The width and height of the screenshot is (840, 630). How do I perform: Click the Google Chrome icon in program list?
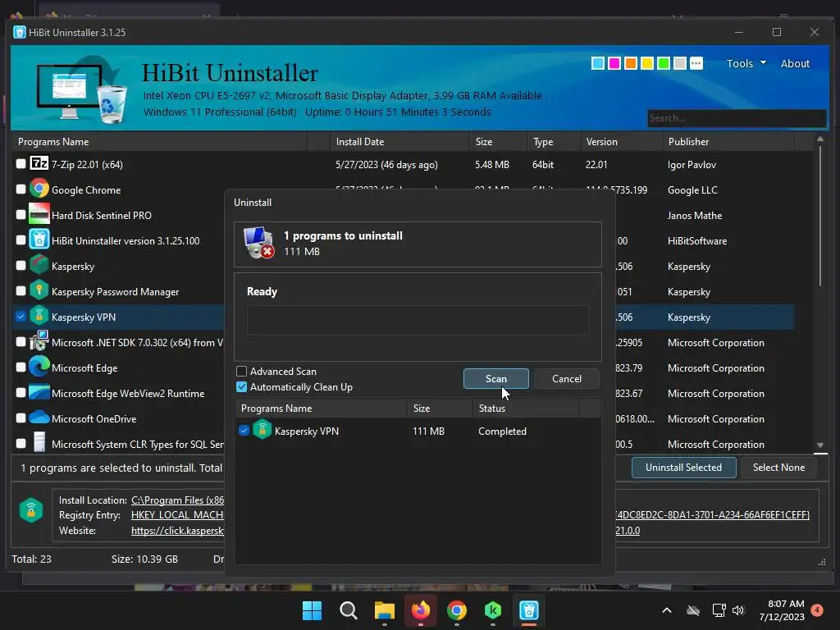(39, 189)
